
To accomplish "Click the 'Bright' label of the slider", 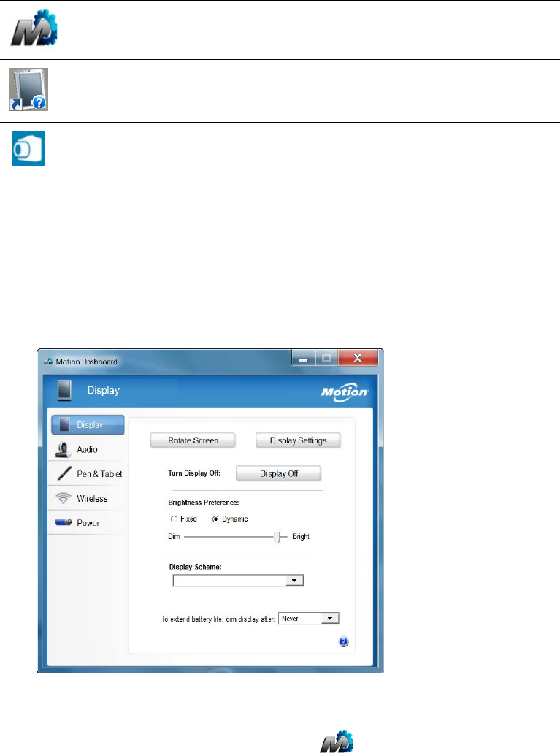I will 301,537.
